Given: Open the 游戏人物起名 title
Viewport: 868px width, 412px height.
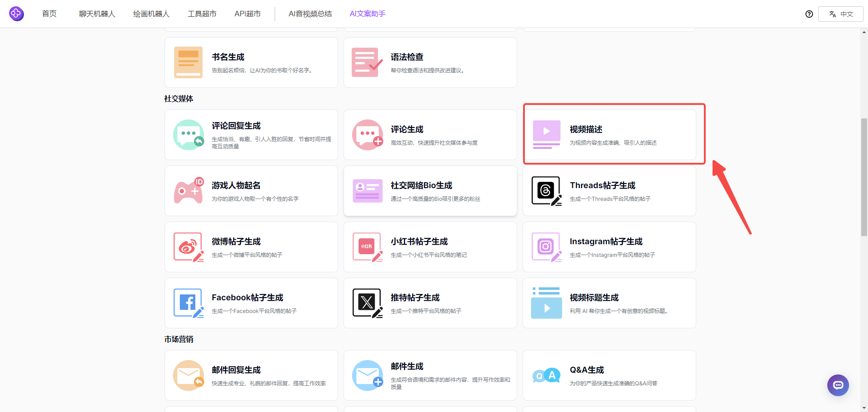Looking at the screenshot, I should [x=236, y=185].
